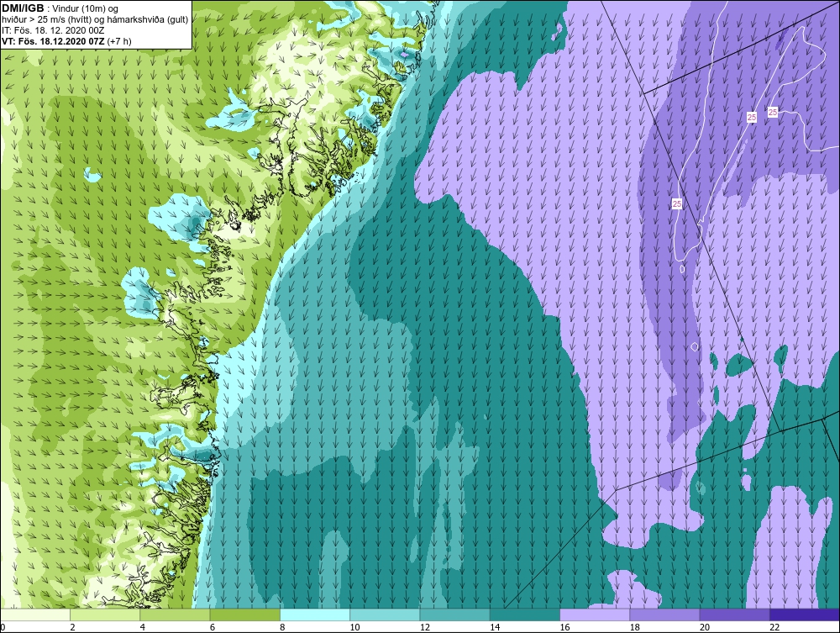Click the legend value label '10'
Viewport: 840px width, 633px height.
(354, 628)
